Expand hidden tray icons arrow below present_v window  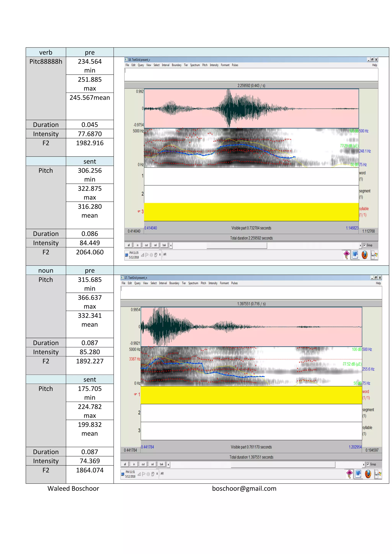[160, 254]
